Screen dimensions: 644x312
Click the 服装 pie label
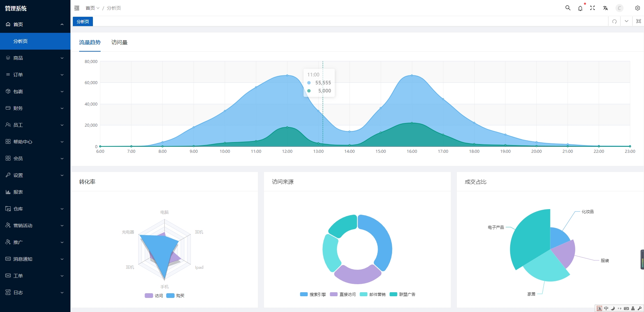point(605,260)
